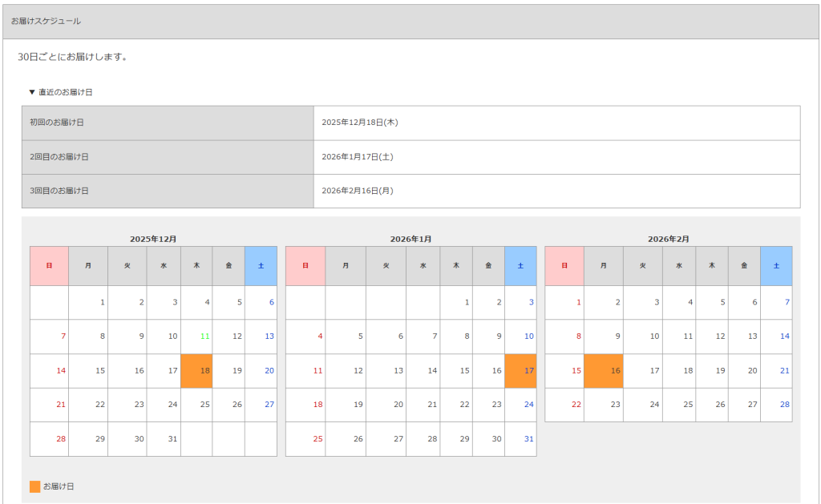Select January 1 in the 2026 calendar
Viewport: 821px width, 504px height.
click(x=466, y=302)
